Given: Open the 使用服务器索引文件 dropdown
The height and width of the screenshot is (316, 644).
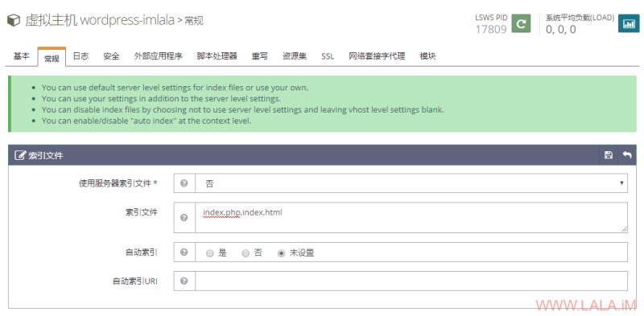Looking at the screenshot, I should pos(411,183).
